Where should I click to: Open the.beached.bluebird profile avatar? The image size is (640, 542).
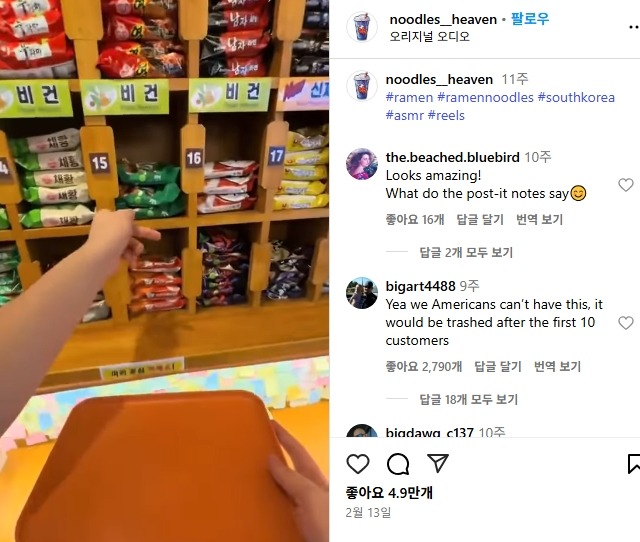pyautogui.click(x=362, y=164)
